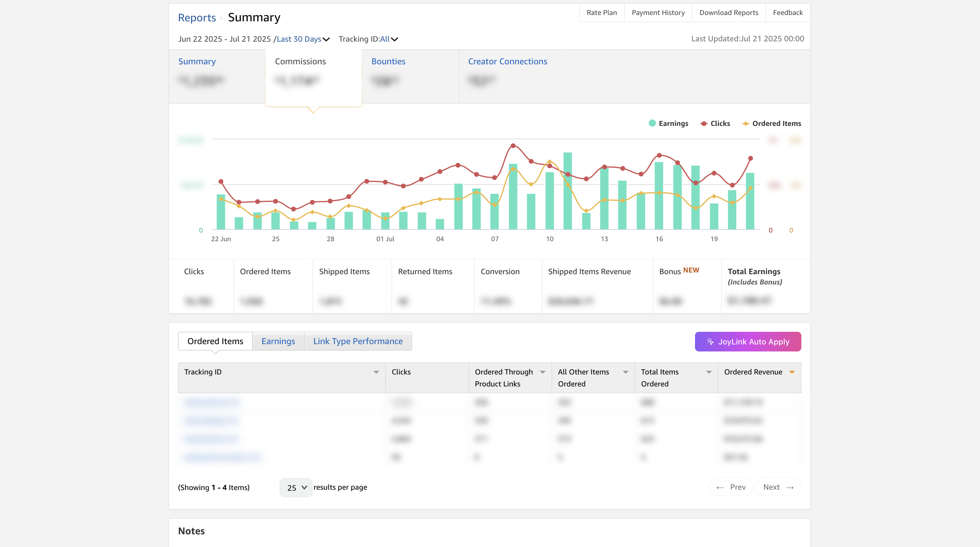Click the 22 Jun axis date label

tap(221, 239)
